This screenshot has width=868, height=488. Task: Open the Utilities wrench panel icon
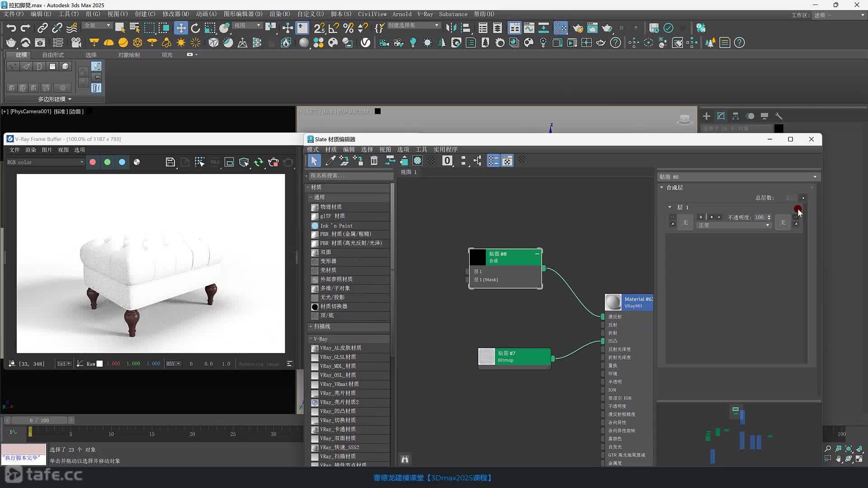779,116
